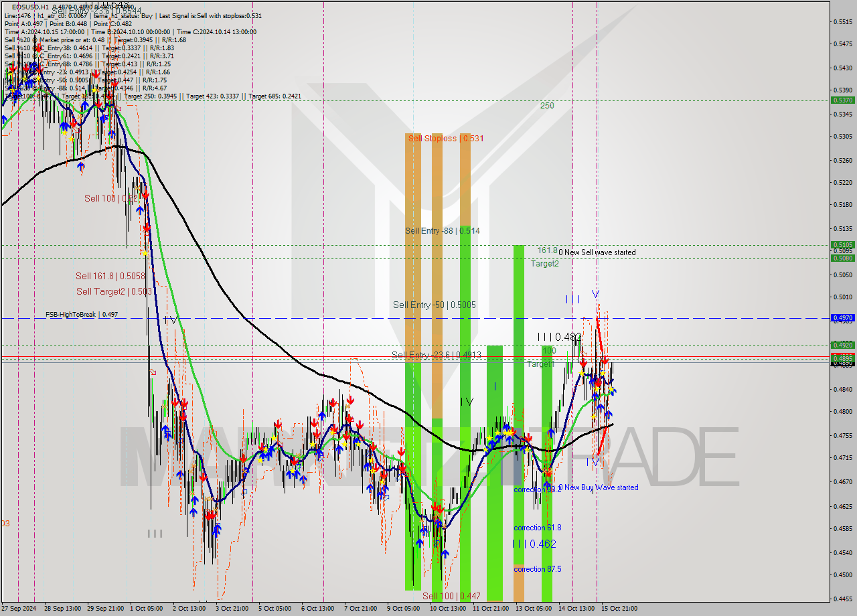Select the green 'Target2' label

pos(545,264)
